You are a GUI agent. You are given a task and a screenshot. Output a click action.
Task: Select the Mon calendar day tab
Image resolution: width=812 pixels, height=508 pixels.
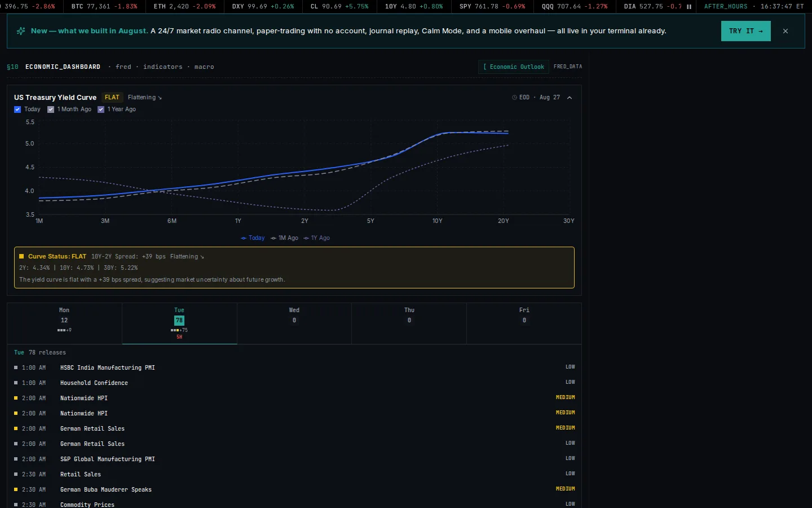coord(64,323)
